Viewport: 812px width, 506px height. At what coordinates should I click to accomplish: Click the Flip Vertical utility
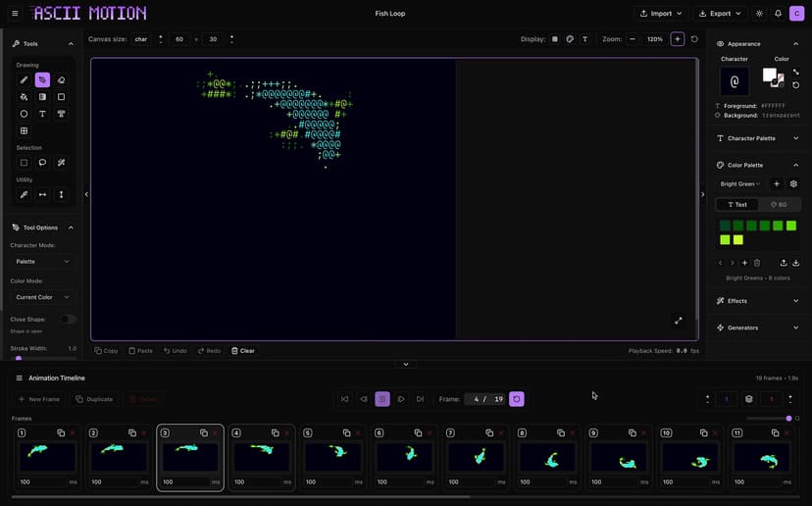pyautogui.click(x=61, y=195)
